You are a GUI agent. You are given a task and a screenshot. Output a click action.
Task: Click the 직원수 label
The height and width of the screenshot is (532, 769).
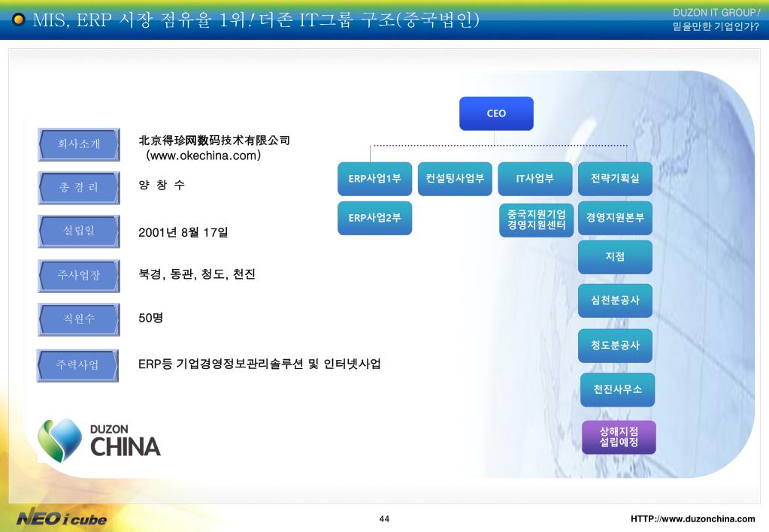tap(79, 319)
